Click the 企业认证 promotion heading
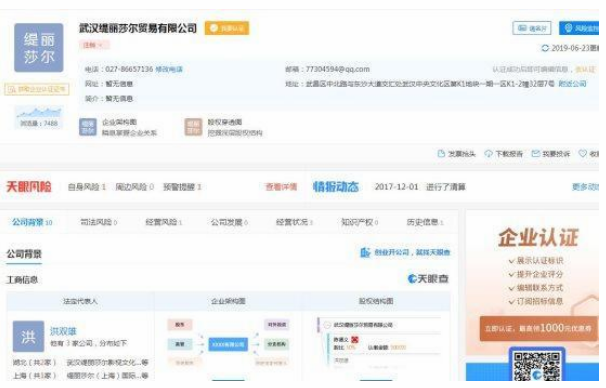Image resolution: width=606 pixels, height=388 pixels. 538,237
